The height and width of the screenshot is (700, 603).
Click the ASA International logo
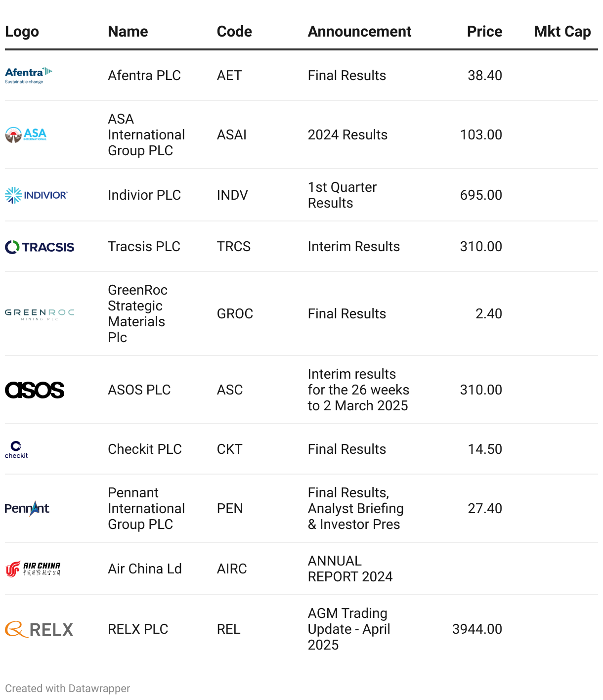point(26,134)
